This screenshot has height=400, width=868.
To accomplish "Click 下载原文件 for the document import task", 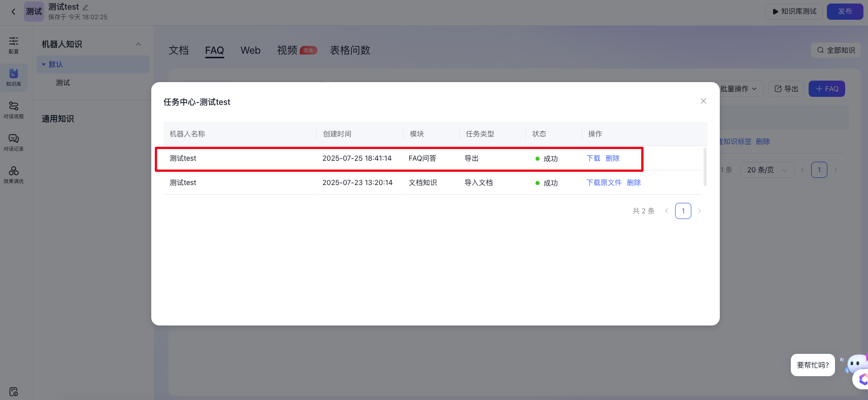I will pos(604,183).
